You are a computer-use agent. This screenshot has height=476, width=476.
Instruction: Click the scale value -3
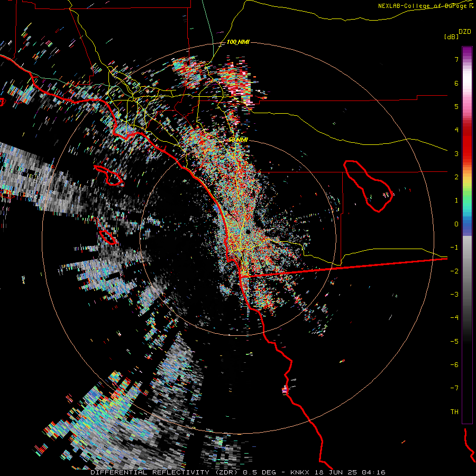454,295
